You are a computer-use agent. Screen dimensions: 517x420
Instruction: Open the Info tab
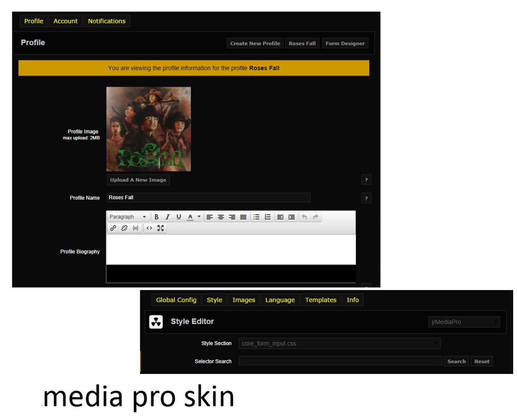point(353,300)
